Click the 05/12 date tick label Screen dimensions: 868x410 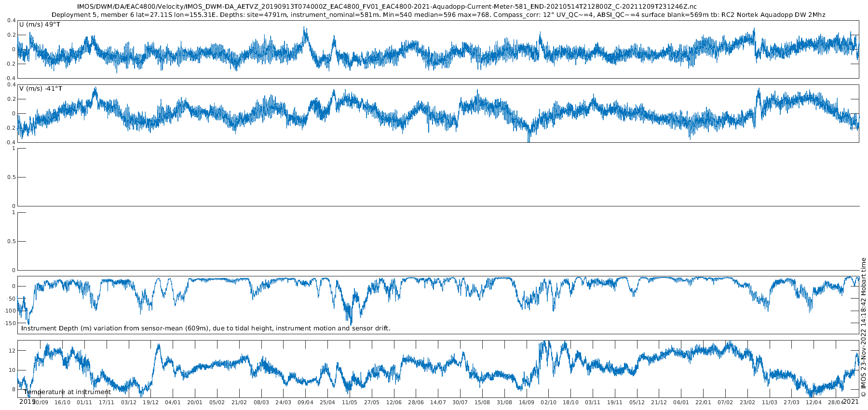click(637, 402)
